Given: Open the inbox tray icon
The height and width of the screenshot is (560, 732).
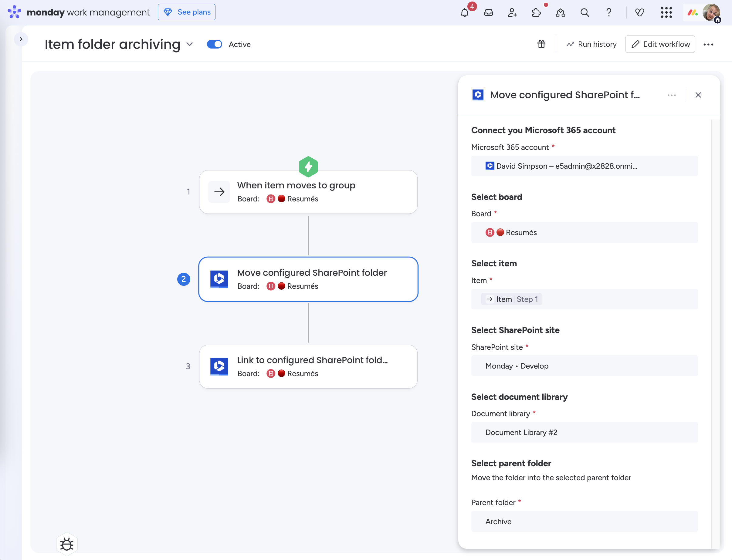Looking at the screenshot, I should pyautogui.click(x=489, y=13).
